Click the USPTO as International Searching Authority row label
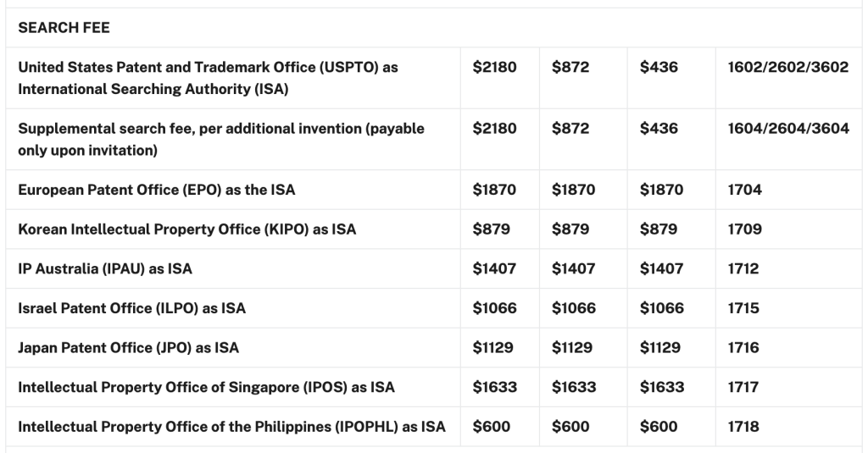868x453 pixels. (208, 77)
